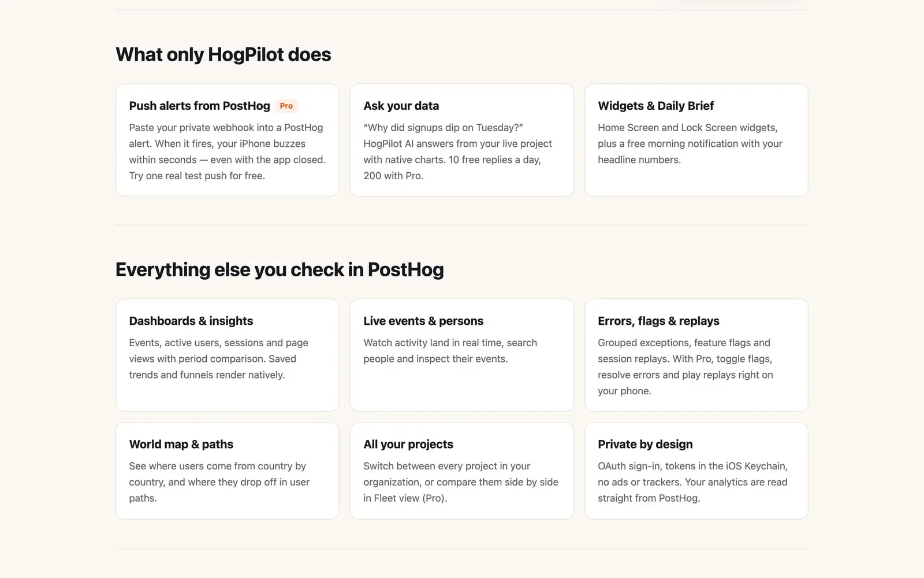The image size is (924, 578).
Task: Open the Push alerts from PostHog card
Action: point(228,140)
